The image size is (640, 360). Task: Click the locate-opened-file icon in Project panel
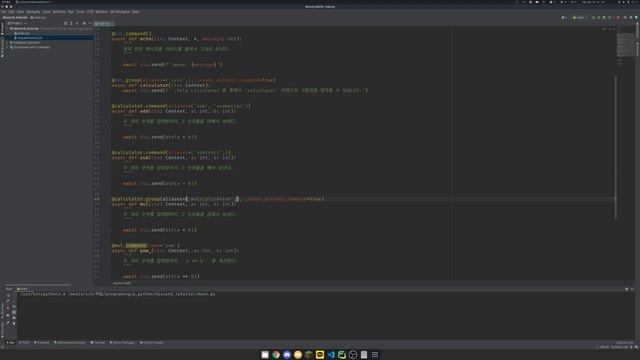coord(66,24)
